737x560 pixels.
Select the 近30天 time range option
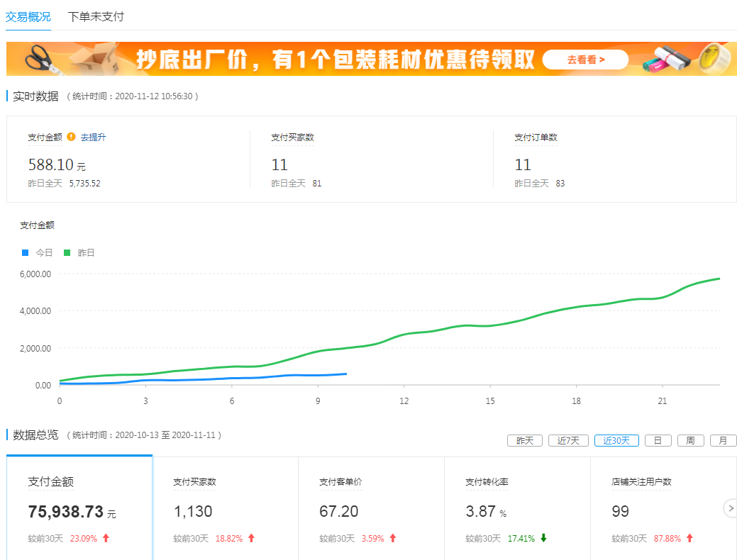click(x=616, y=440)
